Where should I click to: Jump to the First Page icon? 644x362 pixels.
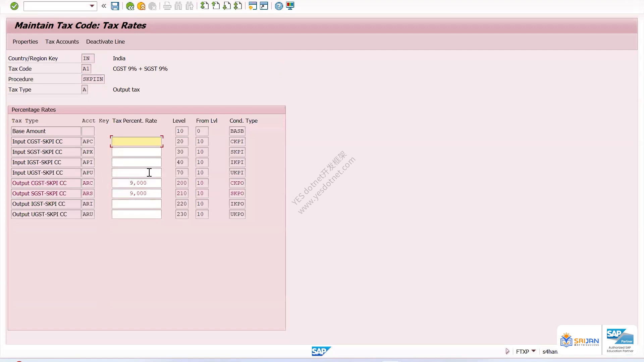204,6
